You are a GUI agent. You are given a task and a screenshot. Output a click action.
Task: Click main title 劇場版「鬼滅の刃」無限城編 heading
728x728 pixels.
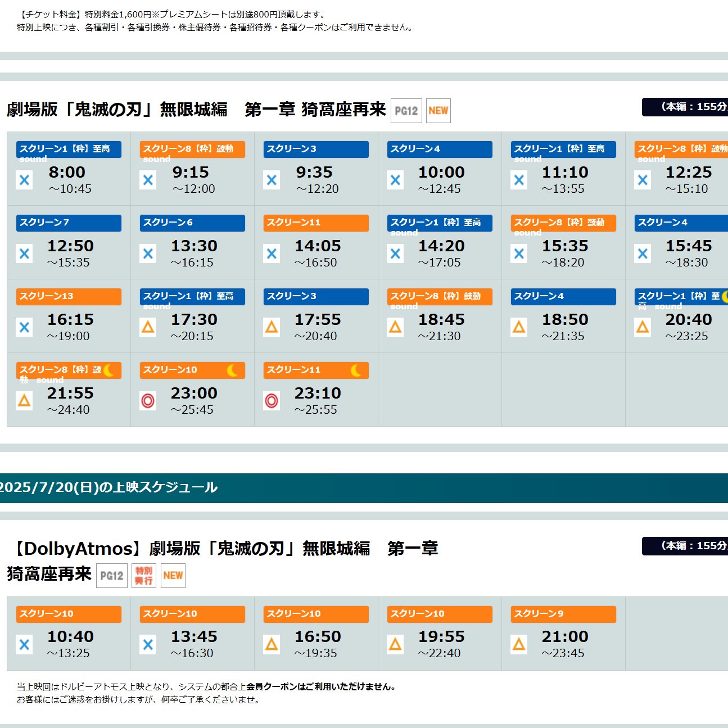pos(196,109)
